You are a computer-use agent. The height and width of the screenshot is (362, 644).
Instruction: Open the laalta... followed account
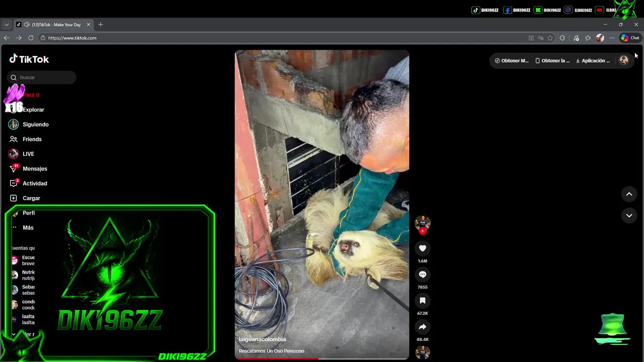[22, 319]
